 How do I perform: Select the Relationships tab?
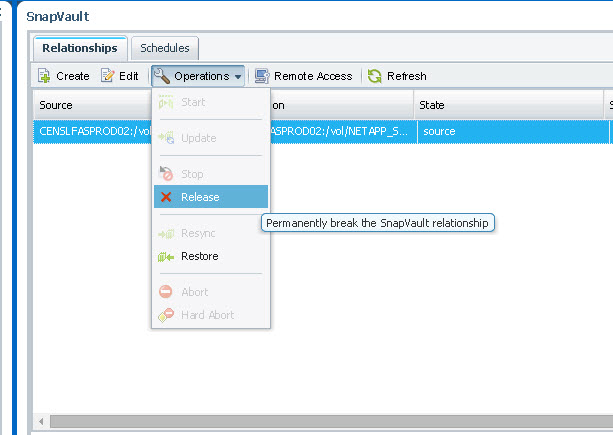[80, 48]
